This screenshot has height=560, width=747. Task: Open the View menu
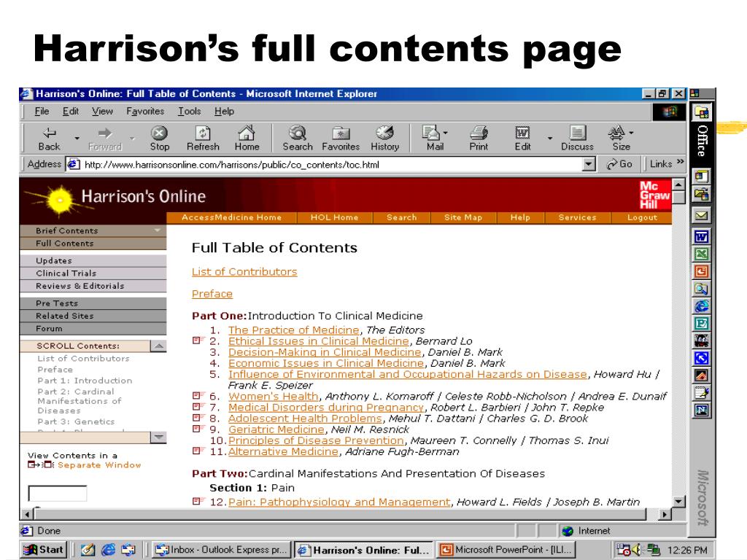102,112
